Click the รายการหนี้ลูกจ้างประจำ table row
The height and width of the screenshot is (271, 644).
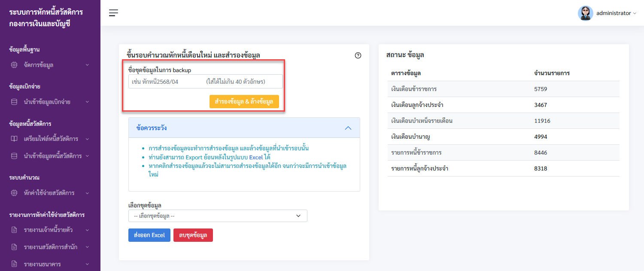pos(503,168)
